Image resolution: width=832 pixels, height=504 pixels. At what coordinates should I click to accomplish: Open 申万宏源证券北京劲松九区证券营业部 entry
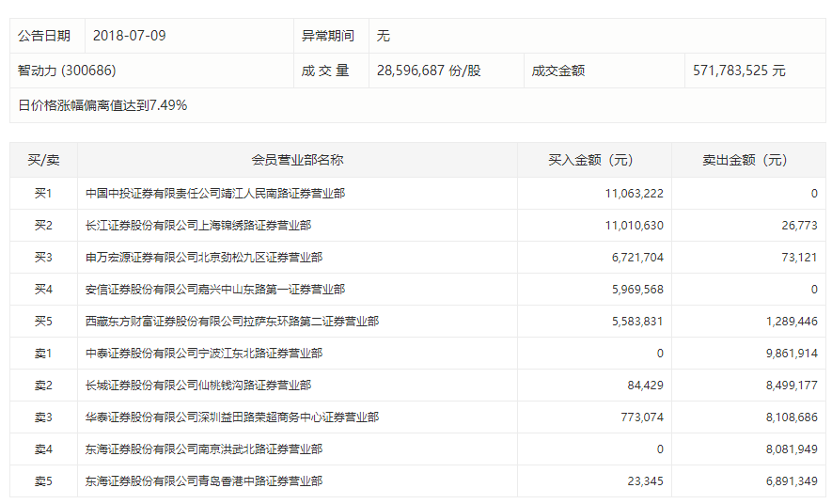(203, 258)
